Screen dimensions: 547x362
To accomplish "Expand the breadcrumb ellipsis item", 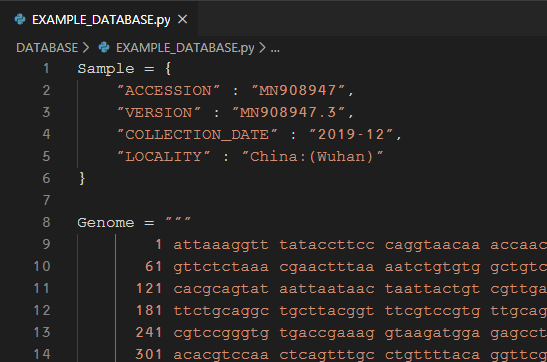I will (x=275, y=49).
